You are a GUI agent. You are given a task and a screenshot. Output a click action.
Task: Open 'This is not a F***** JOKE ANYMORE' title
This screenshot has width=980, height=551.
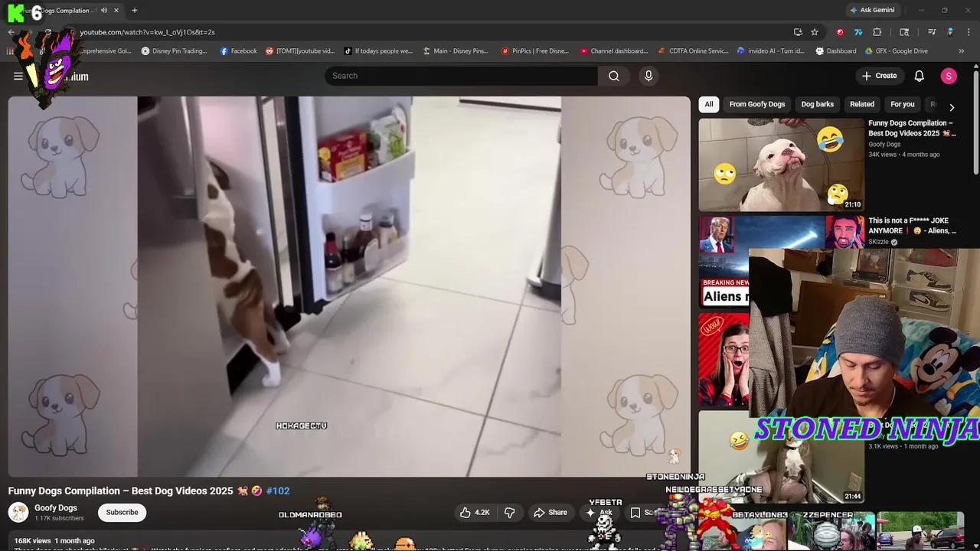912,226
